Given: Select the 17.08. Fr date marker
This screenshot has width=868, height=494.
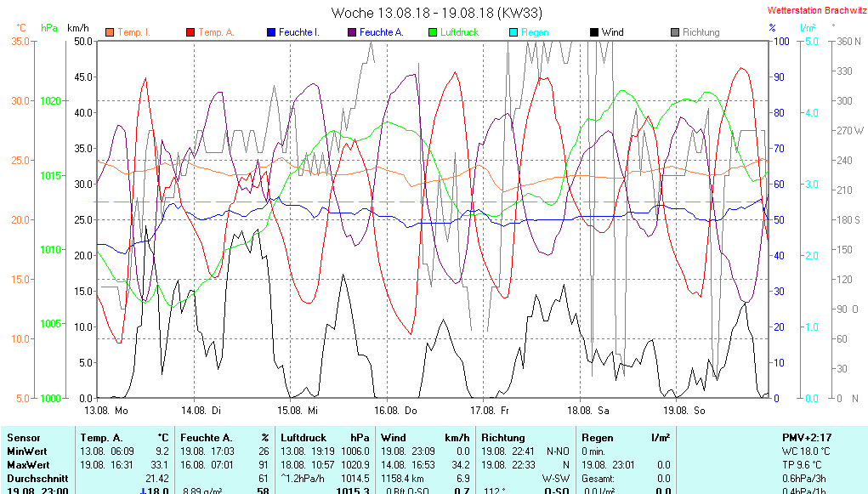Looking at the screenshot, I should [x=492, y=410].
